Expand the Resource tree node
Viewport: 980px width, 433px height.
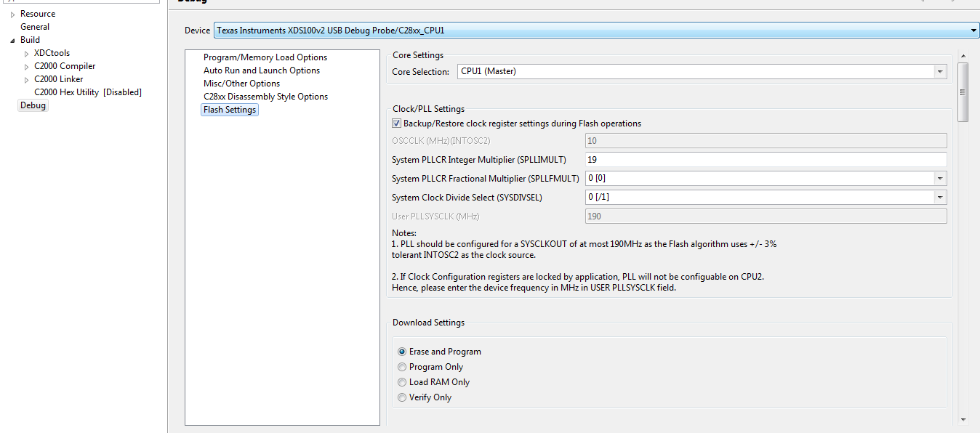coord(12,15)
